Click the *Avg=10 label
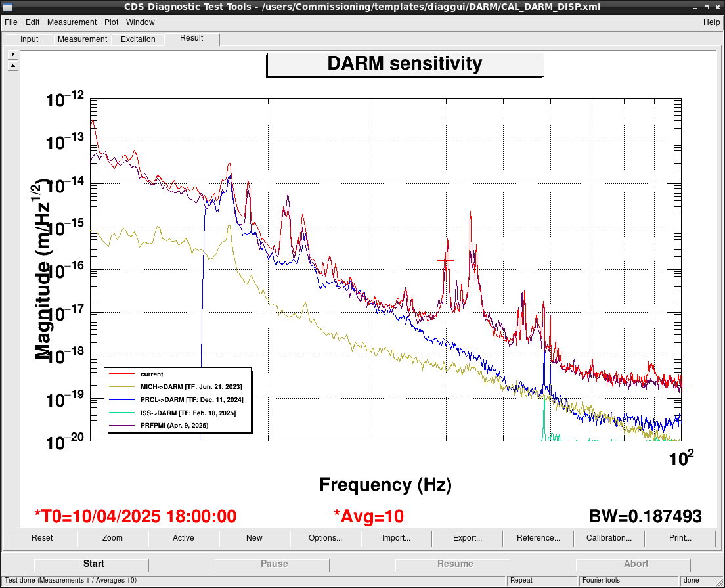The width and height of the screenshot is (725, 588). [x=368, y=516]
